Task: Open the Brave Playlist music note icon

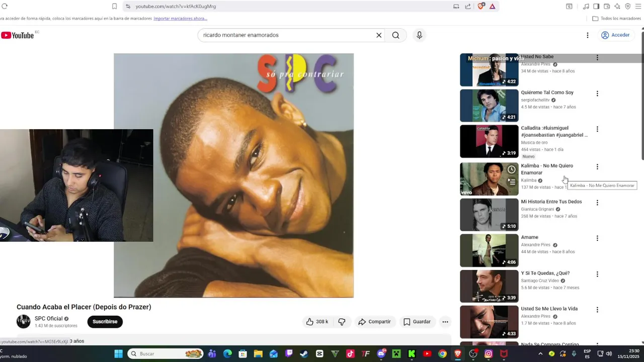Action: pyautogui.click(x=586, y=6)
